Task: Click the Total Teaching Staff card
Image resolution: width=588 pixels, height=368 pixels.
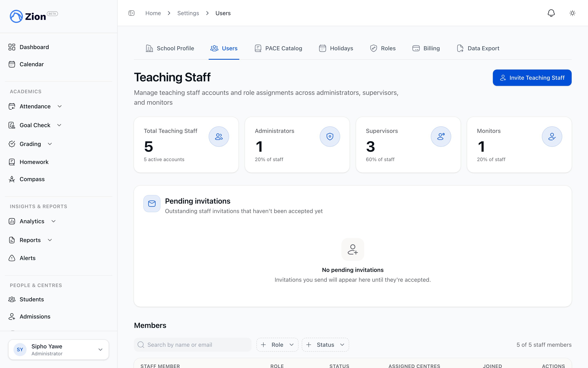Action: point(186,145)
